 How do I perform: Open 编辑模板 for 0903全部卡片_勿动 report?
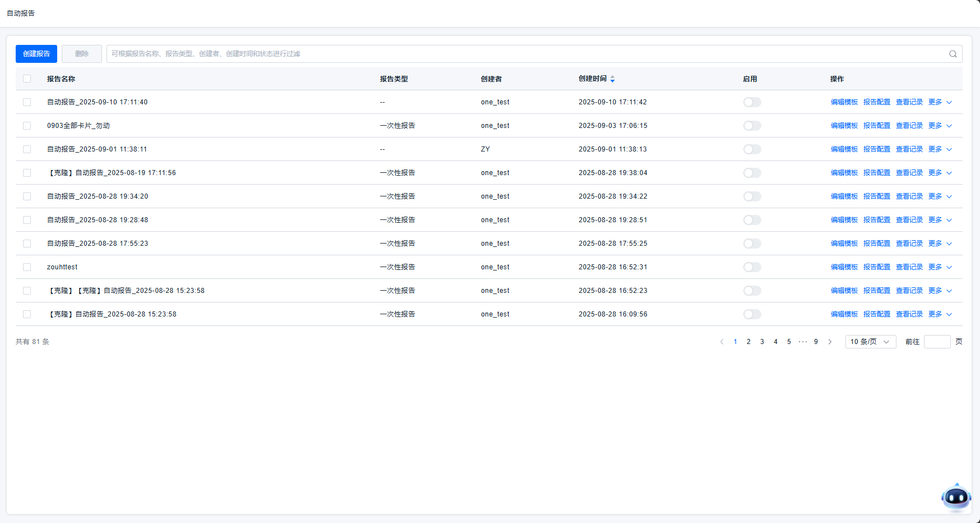click(x=844, y=126)
